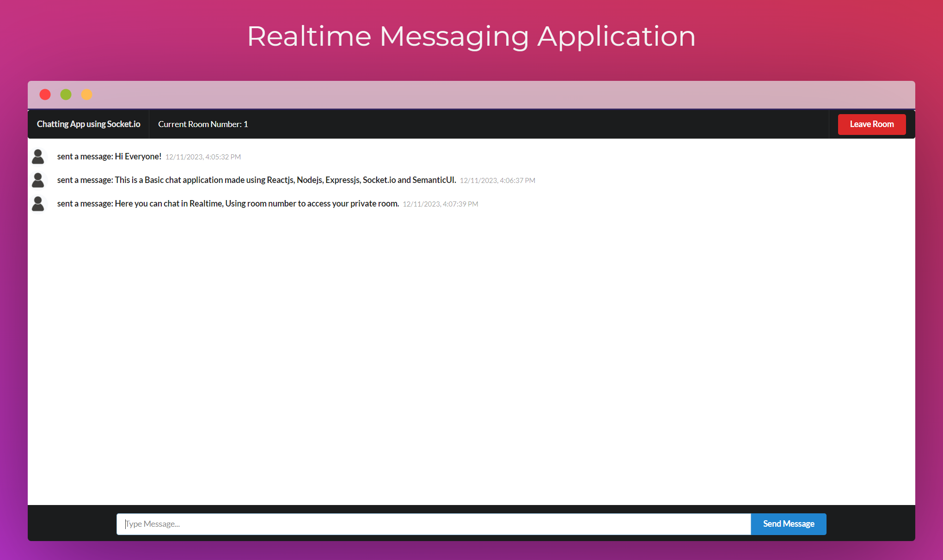Screen dimensions: 943x560
Task: Click the 4:06:37 PM timestamp
Action: coord(497,181)
